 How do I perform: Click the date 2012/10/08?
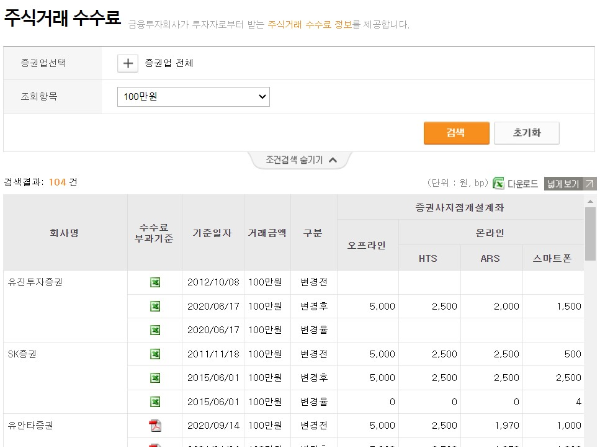tap(214, 282)
